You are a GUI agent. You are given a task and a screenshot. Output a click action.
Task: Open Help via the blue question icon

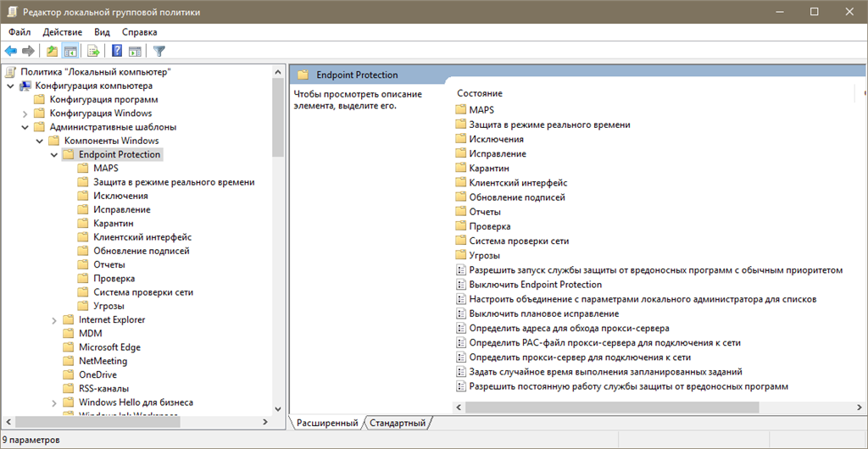point(117,52)
